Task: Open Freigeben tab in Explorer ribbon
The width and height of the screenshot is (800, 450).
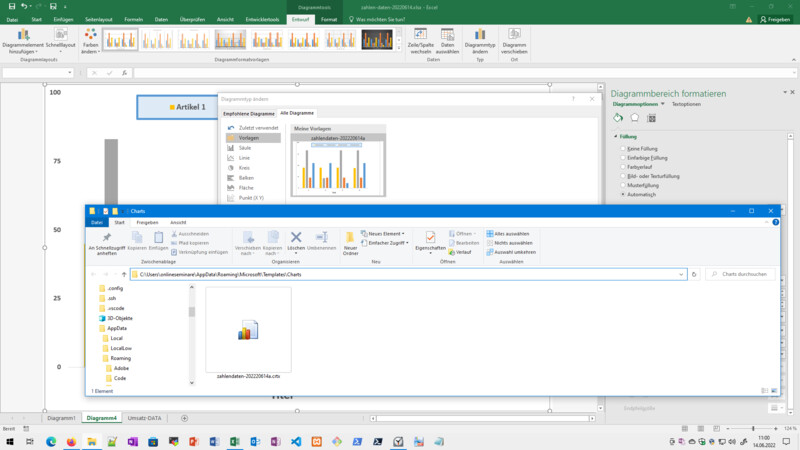Action: click(147, 222)
